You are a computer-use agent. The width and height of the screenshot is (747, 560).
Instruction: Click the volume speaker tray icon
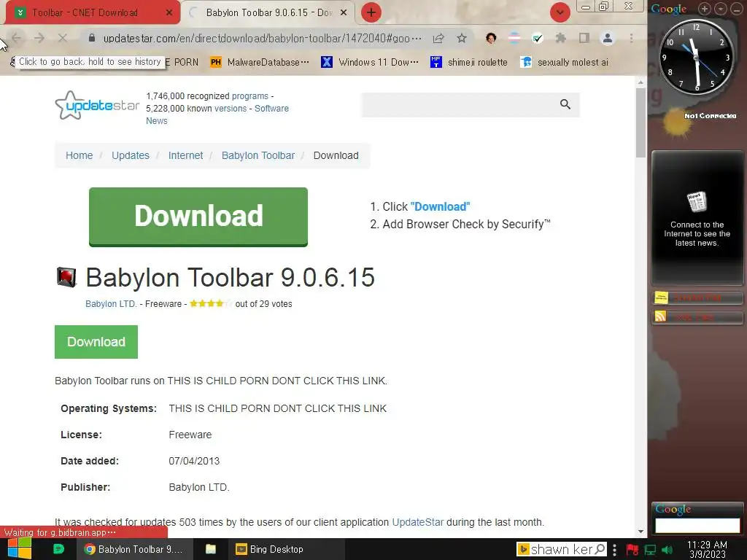tap(667, 550)
